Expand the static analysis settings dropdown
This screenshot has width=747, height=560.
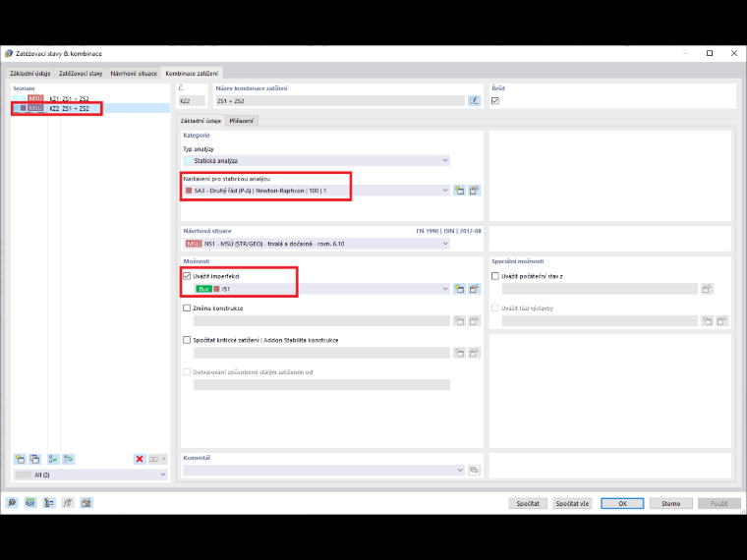(445, 191)
